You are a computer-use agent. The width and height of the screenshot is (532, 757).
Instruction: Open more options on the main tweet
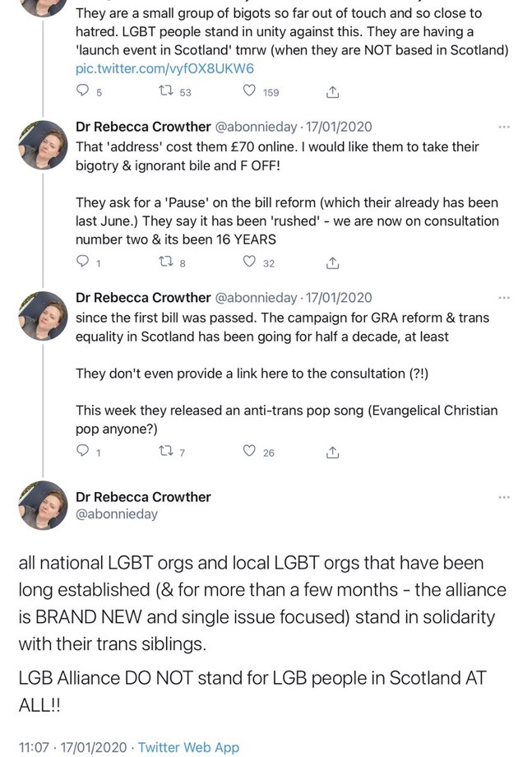pos(504,497)
